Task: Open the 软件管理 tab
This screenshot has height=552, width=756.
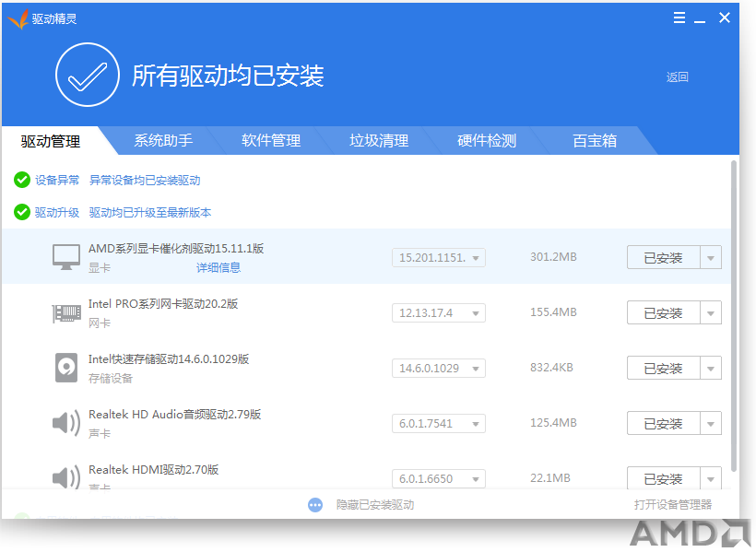Action: [x=271, y=141]
